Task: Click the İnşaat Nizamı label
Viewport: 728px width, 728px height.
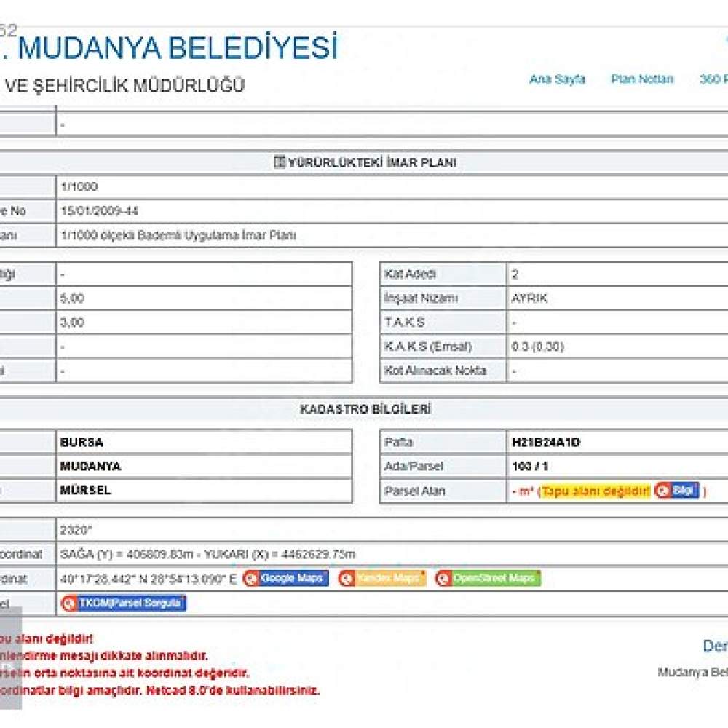Action: (421, 298)
